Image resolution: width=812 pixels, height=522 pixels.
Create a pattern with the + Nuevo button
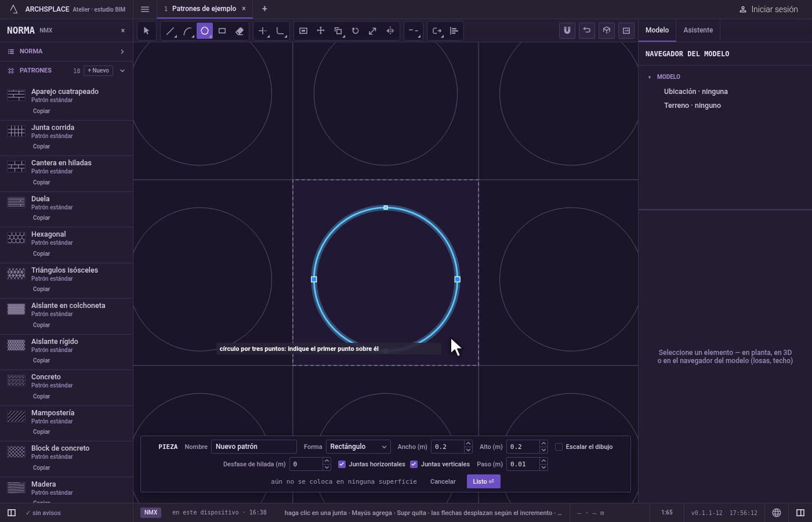99,71
